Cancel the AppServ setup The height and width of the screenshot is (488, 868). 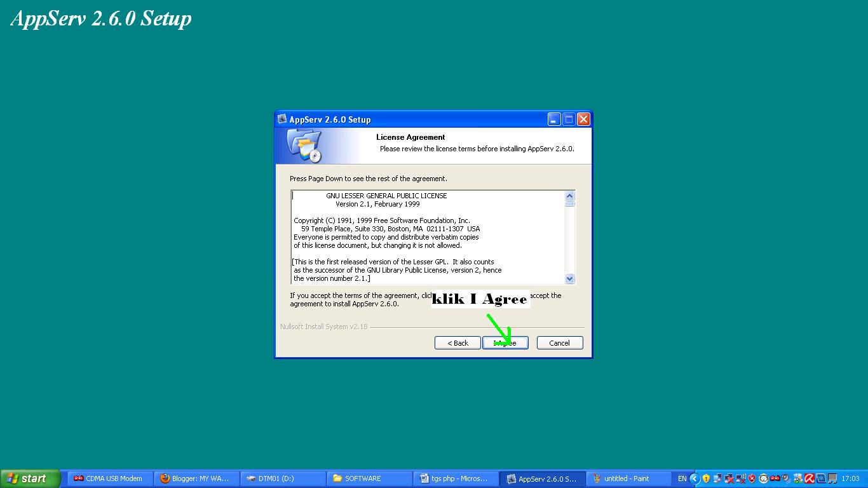[x=559, y=343]
